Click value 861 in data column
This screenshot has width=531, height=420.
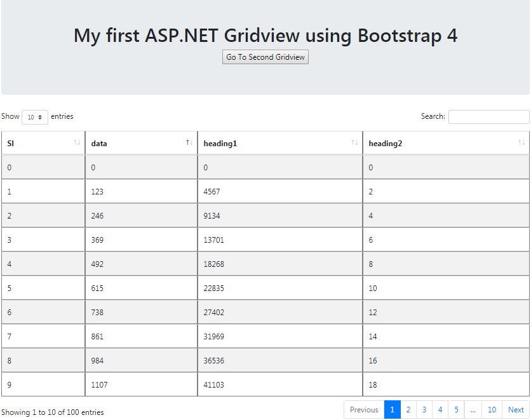(x=141, y=336)
